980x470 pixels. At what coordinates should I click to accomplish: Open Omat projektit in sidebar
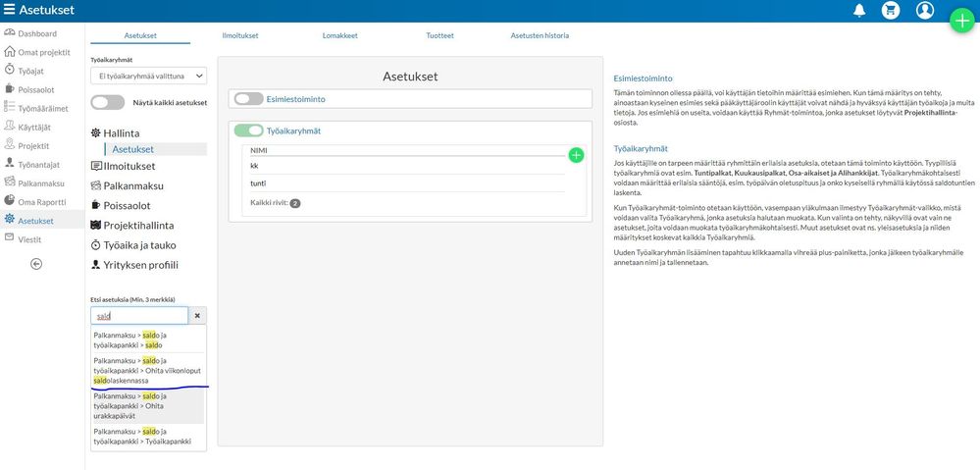click(42, 52)
